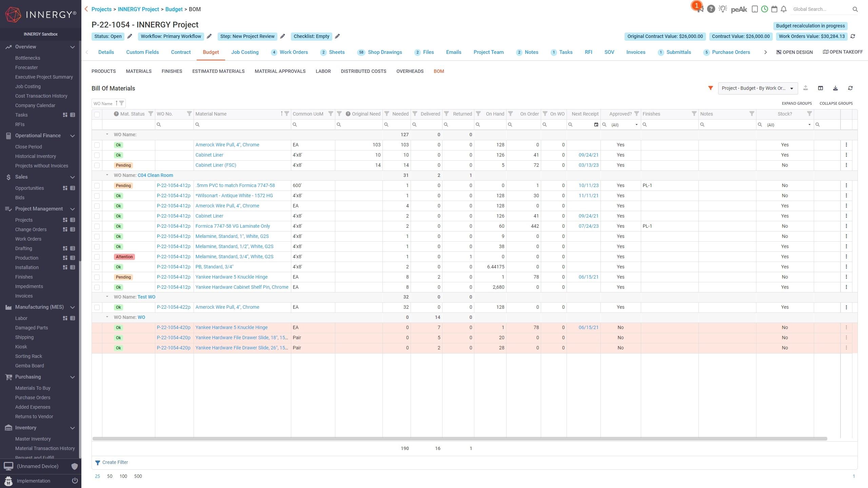Click the Create Filter link
Screen dimensions: 868x488
click(115, 462)
